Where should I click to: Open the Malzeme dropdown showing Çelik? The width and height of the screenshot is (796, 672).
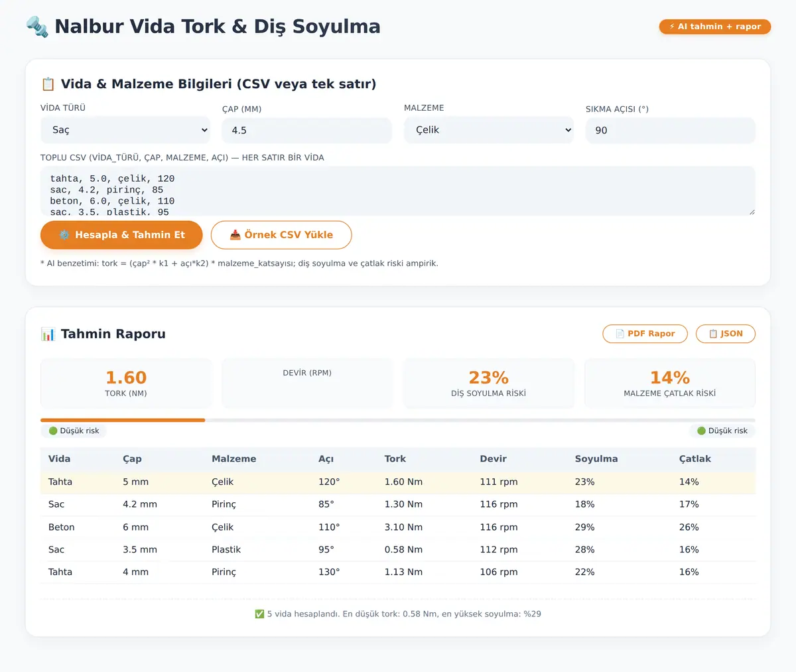(489, 130)
